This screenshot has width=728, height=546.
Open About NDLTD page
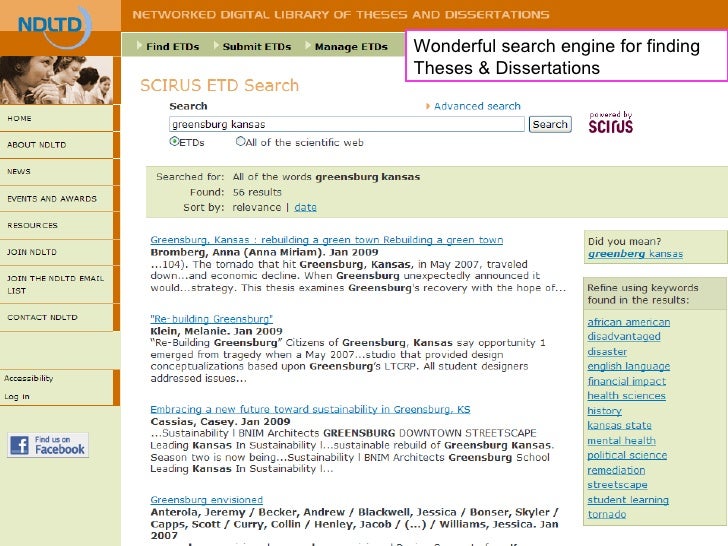point(56,145)
